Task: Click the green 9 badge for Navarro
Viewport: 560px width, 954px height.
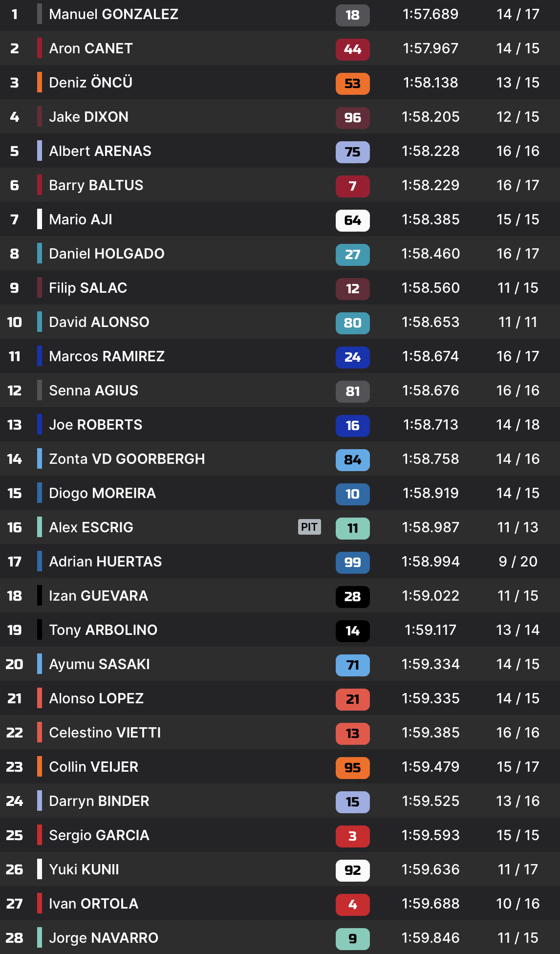Action: (352, 939)
